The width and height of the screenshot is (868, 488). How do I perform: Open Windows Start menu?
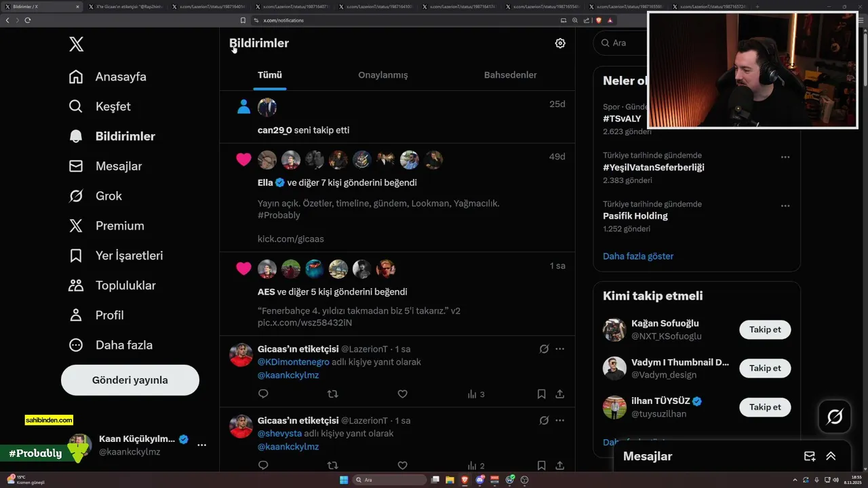click(x=344, y=480)
